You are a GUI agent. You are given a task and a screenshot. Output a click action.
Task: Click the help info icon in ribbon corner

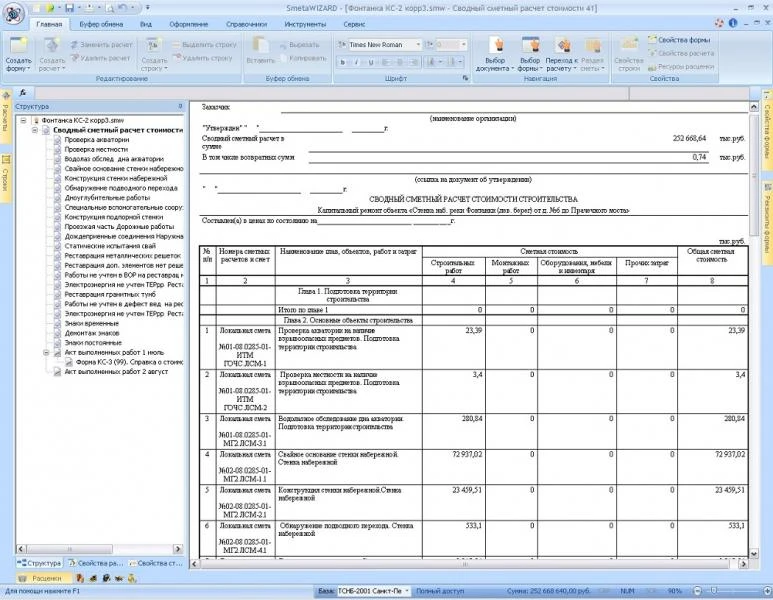(x=733, y=23)
